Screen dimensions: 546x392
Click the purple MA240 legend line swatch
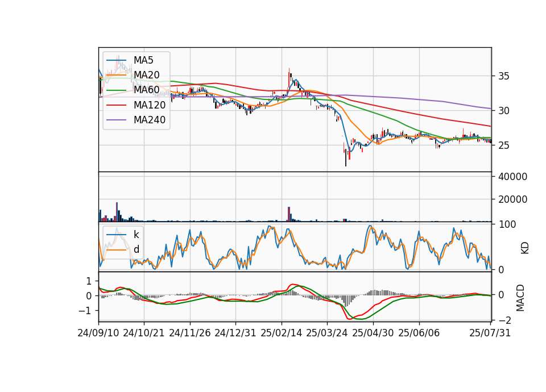[x=116, y=120]
